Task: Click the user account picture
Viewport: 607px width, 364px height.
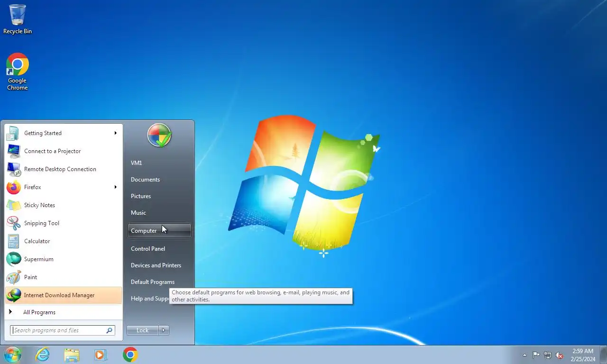Action: 159,136
